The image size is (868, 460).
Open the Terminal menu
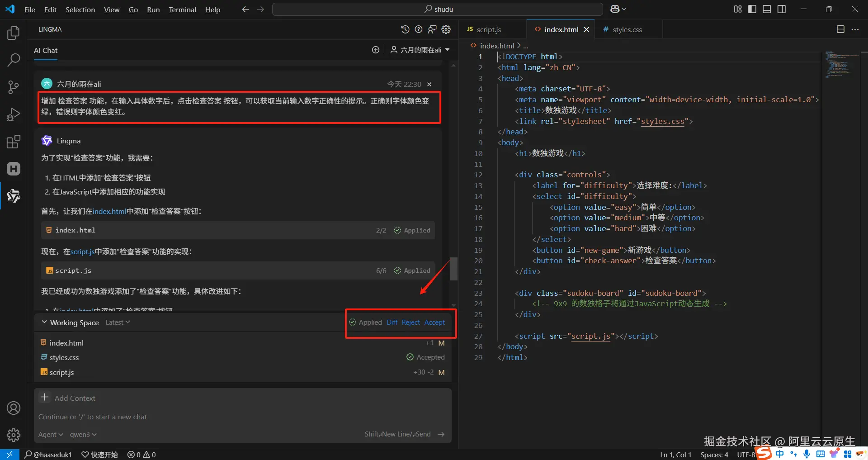(x=182, y=9)
